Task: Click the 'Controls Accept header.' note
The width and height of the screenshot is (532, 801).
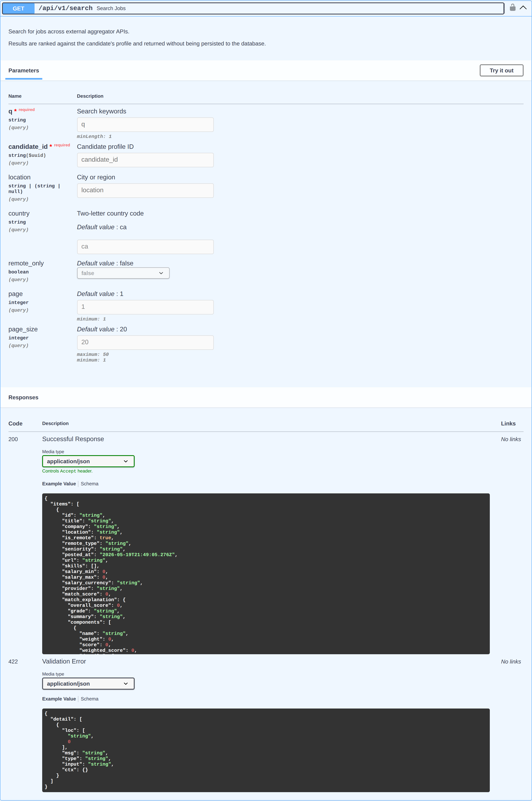Action: [67, 471]
